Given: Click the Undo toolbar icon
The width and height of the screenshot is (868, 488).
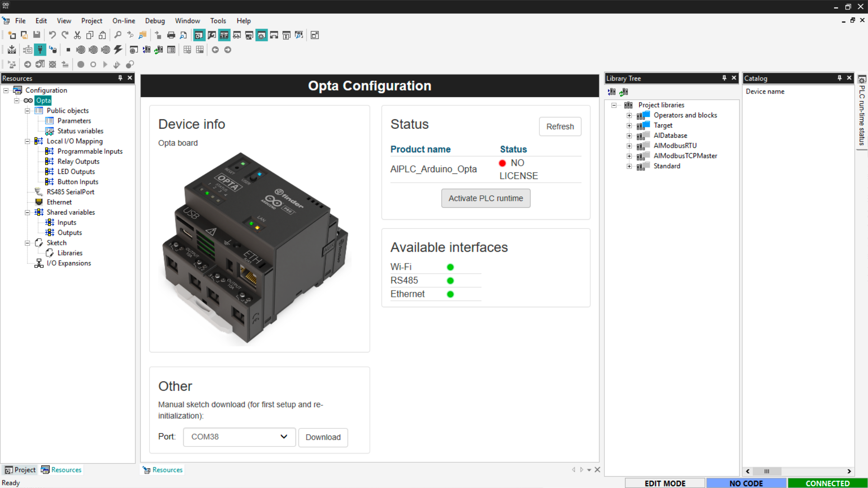Looking at the screenshot, I should coord(52,35).
